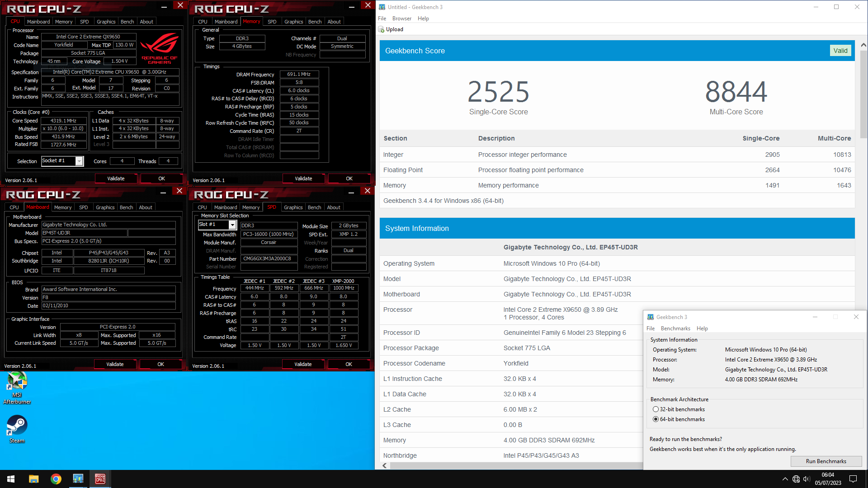
Task: Open File menu in main Geekbench window
Action: point(382,19)
